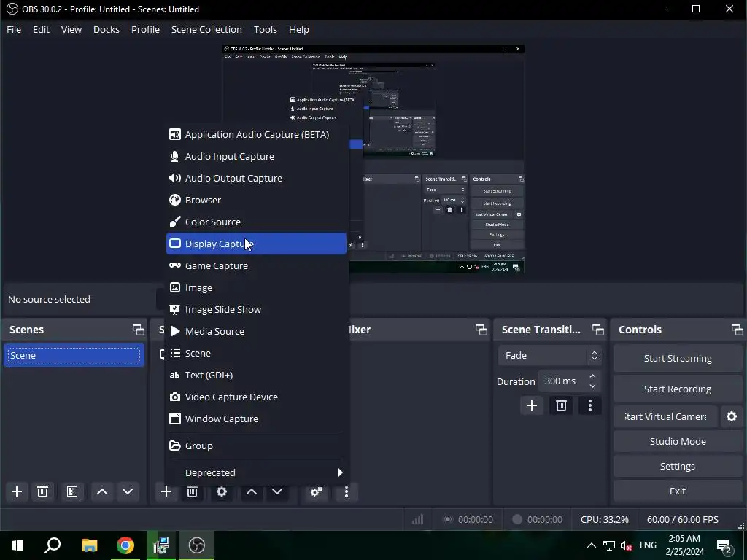The image size is (747, 560).
Task: Open virtual camera settings gear icon
Action: [732, 416]
